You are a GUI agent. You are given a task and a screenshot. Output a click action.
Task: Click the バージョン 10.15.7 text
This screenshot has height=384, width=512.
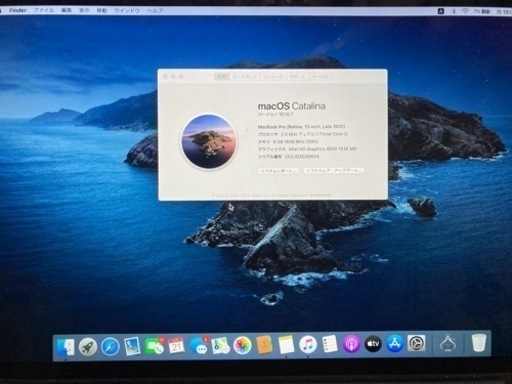pyautogui.click(x=276, y=114)
